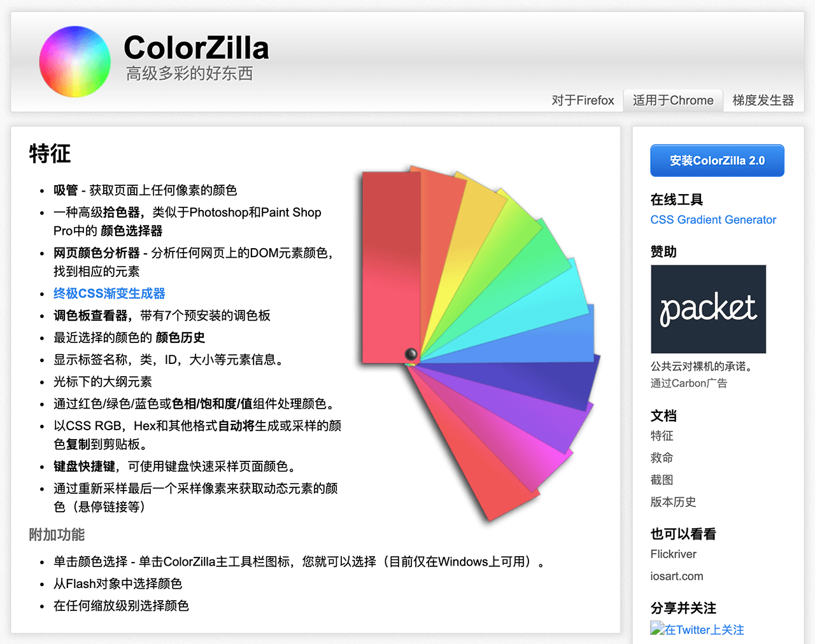Follow the 终极CSS渐变生成器 link
Image resolution: width=815 pixels, height=644 pixels.
[x=110, y=293]
